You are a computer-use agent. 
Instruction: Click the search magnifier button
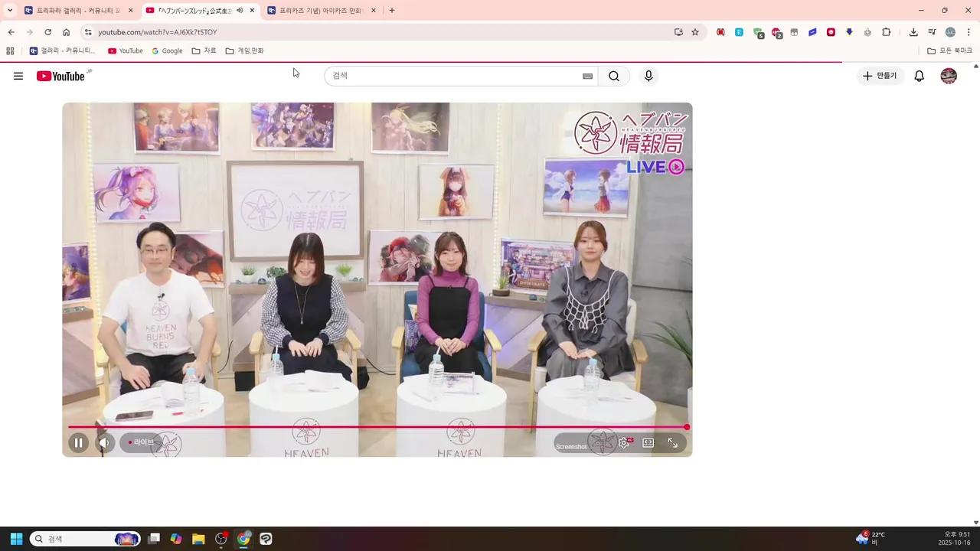pos(614,76)
